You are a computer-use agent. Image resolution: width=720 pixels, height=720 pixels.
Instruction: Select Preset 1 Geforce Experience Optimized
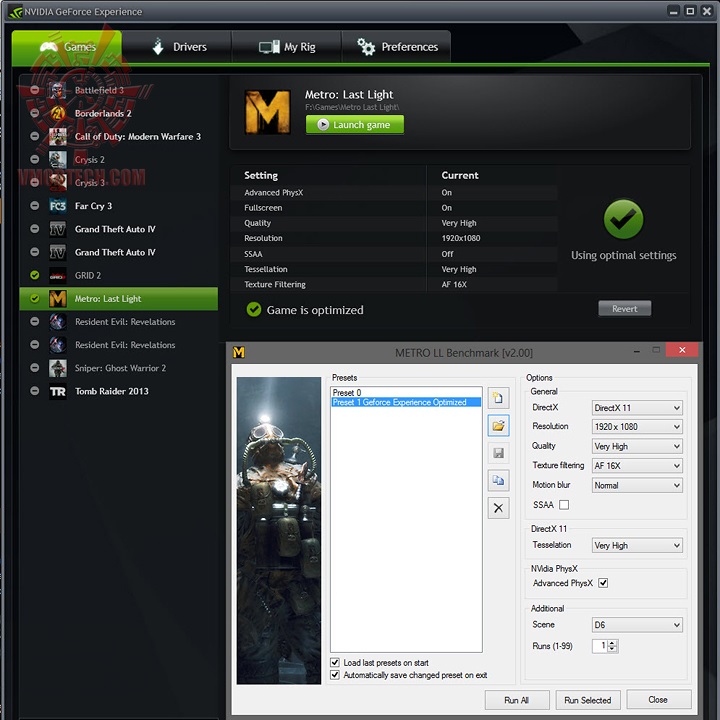coord(405,402)
